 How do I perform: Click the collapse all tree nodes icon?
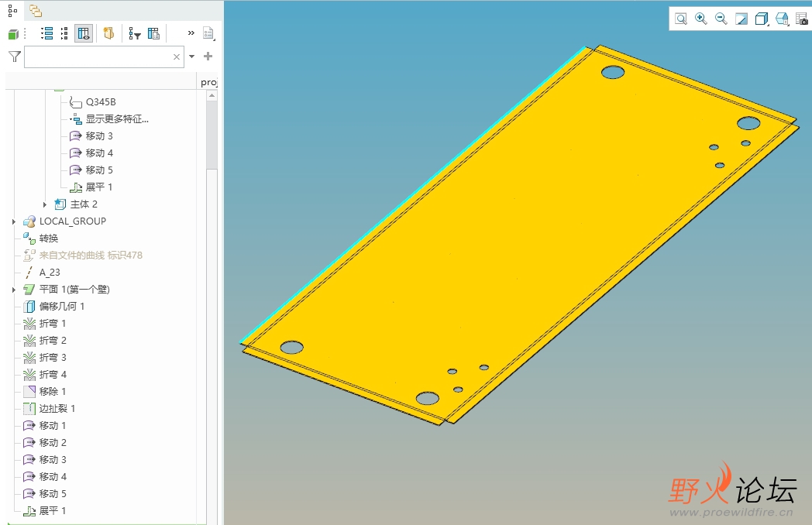[x=64, y=33]
